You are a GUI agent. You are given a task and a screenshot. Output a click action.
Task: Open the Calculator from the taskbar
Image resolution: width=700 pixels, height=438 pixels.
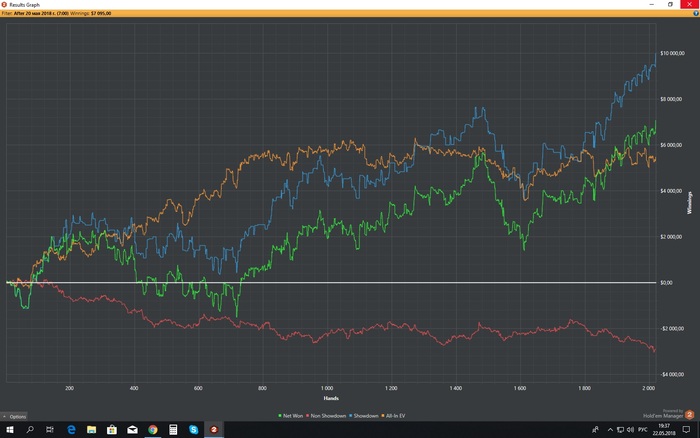(173, 430)
